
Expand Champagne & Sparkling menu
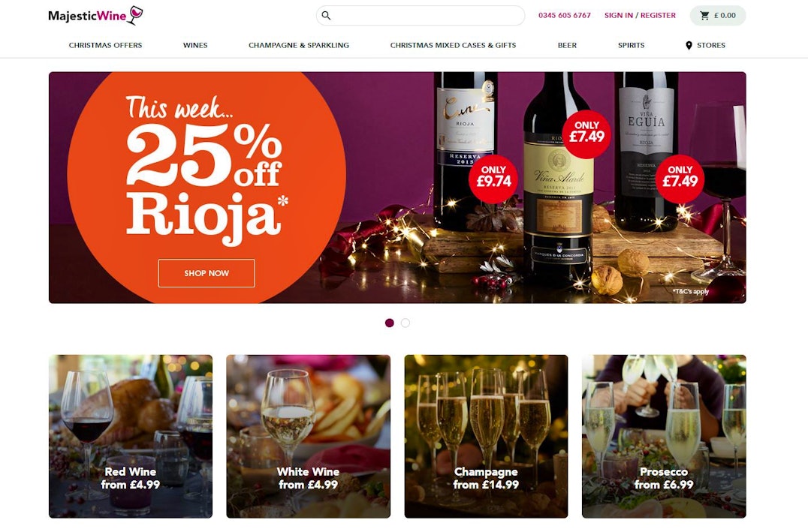[x=299, y=45]
